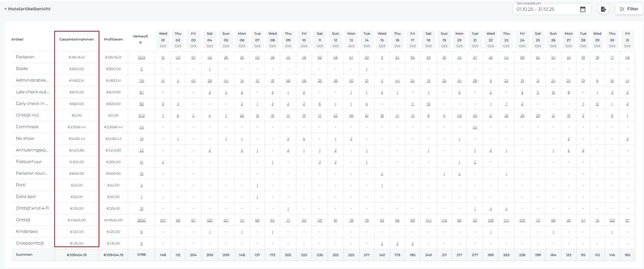Click the export report icon button

point(603,9)
